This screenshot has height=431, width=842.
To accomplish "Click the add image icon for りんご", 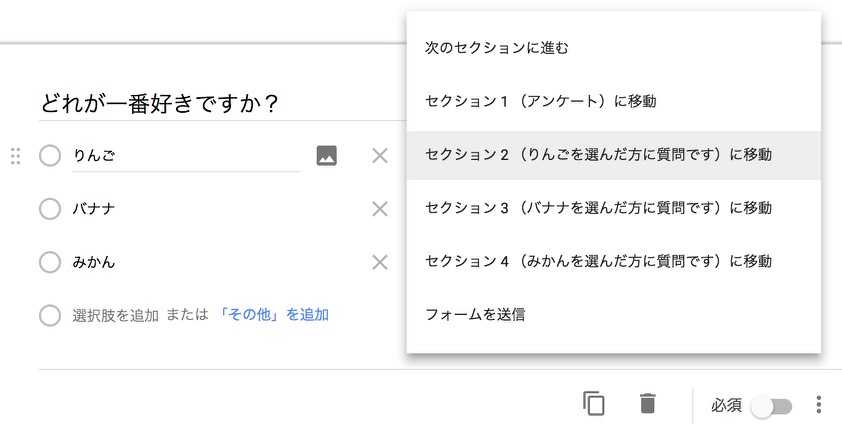I will (x=326, y=156).
